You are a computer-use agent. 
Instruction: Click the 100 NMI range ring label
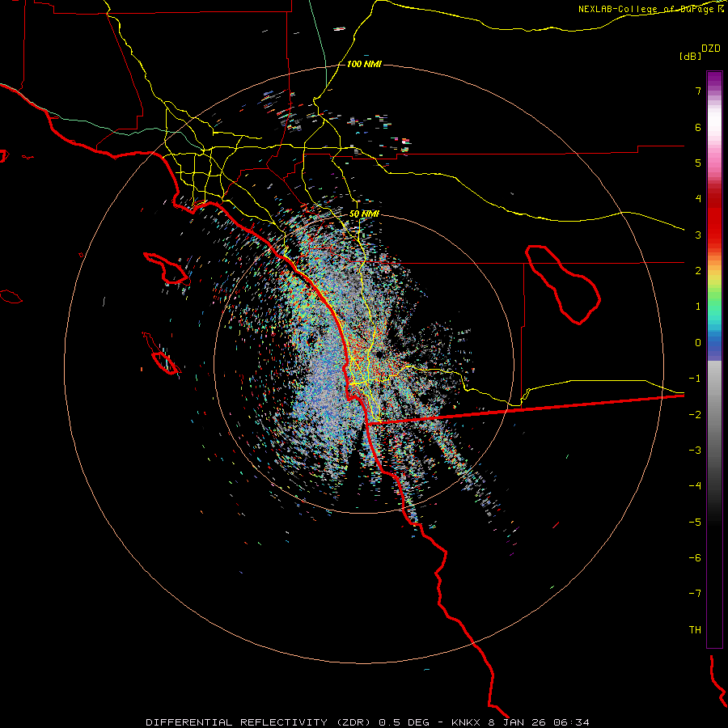click(x=364, y=64)
